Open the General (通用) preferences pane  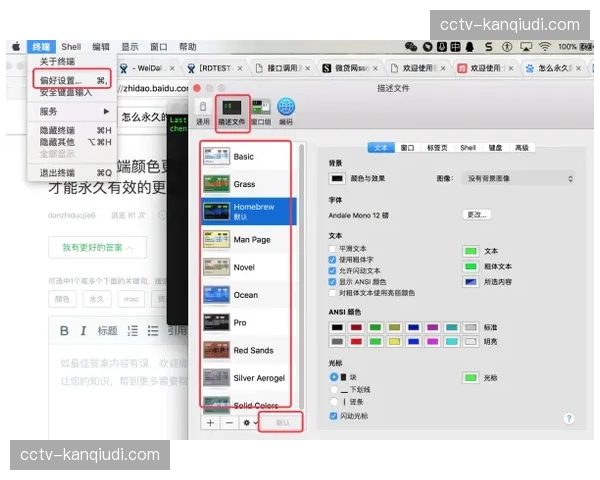(203, 112)
